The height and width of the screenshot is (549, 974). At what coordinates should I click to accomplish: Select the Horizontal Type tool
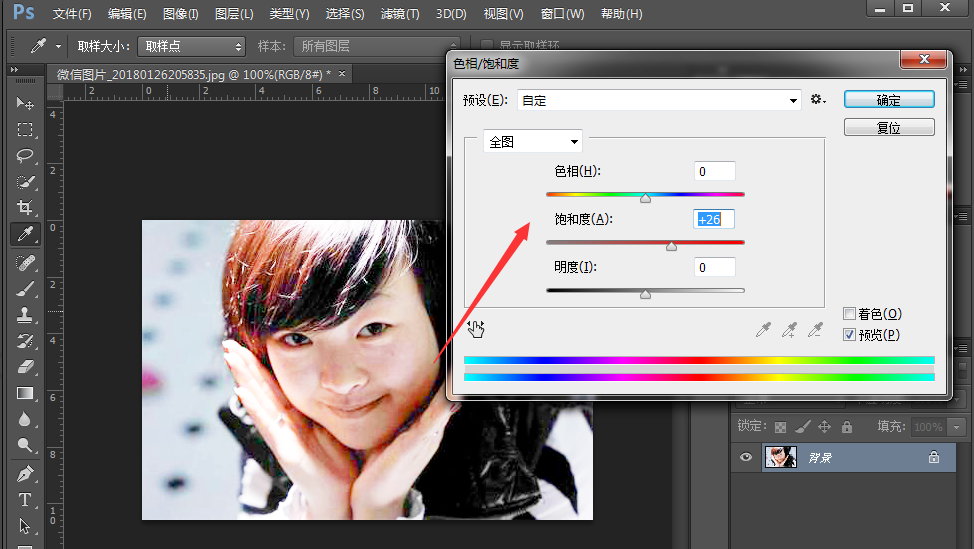[x=25, y=499]
